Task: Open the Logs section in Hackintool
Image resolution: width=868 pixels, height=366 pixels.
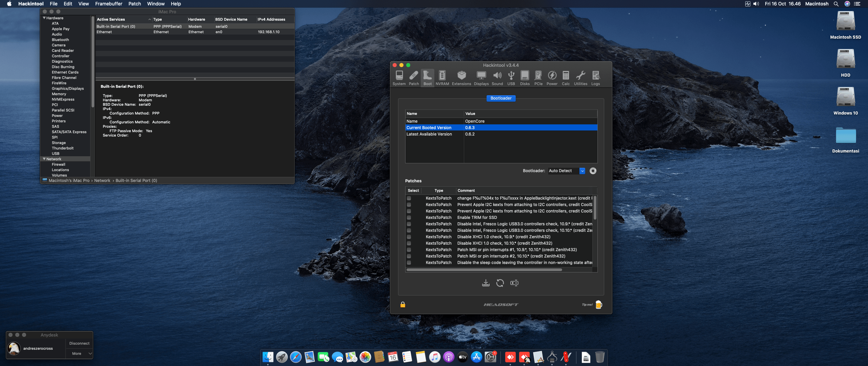Action: [596, 78]
